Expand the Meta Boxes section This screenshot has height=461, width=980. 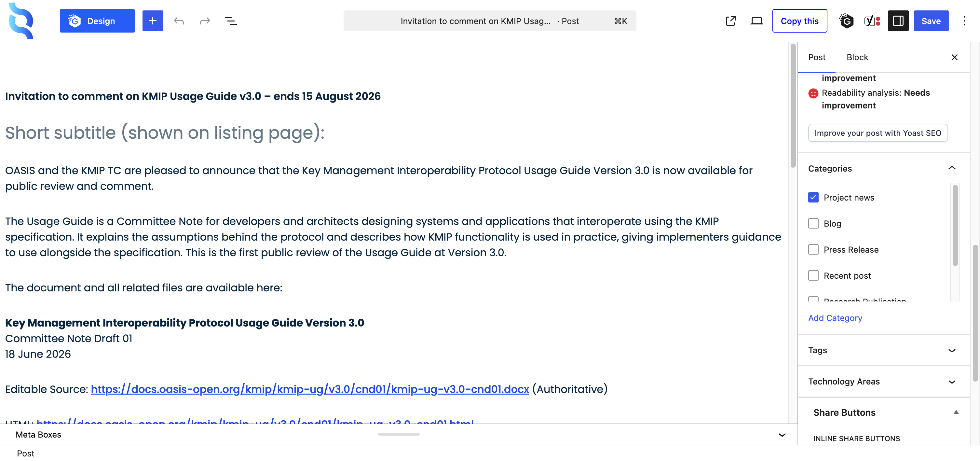(x=398, y=435)
